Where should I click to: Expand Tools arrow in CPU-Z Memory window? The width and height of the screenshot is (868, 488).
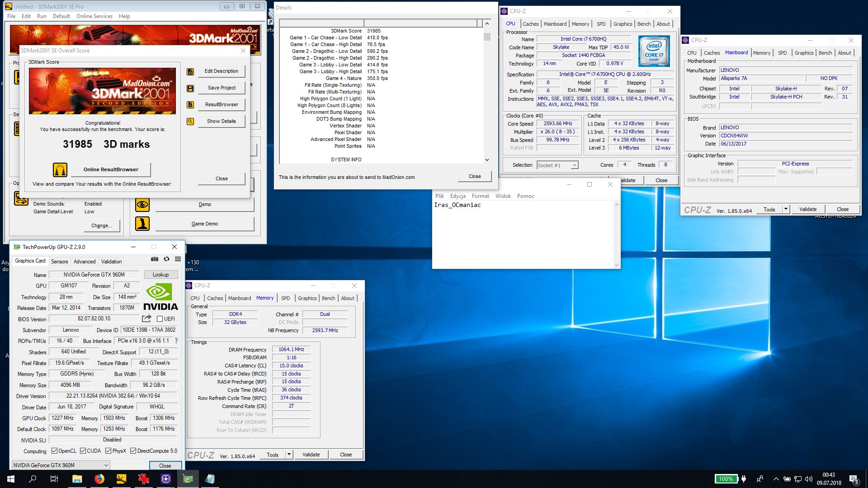289,455
